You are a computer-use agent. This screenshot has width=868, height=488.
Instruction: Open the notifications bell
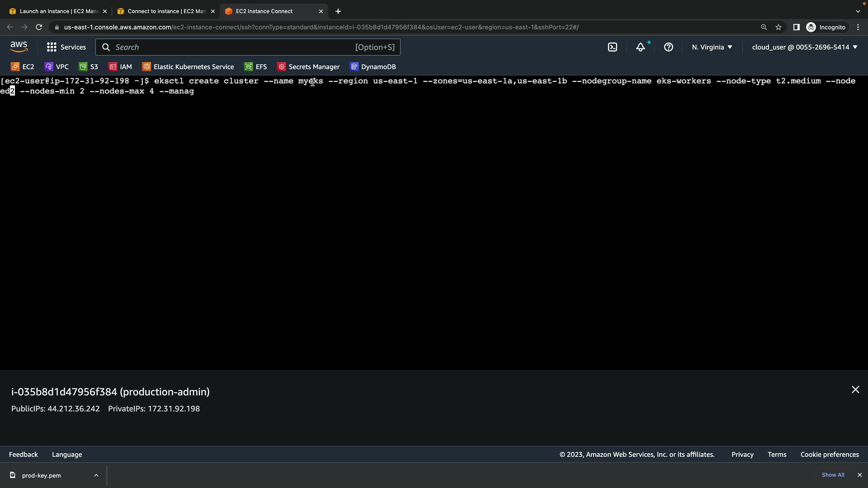641,47
